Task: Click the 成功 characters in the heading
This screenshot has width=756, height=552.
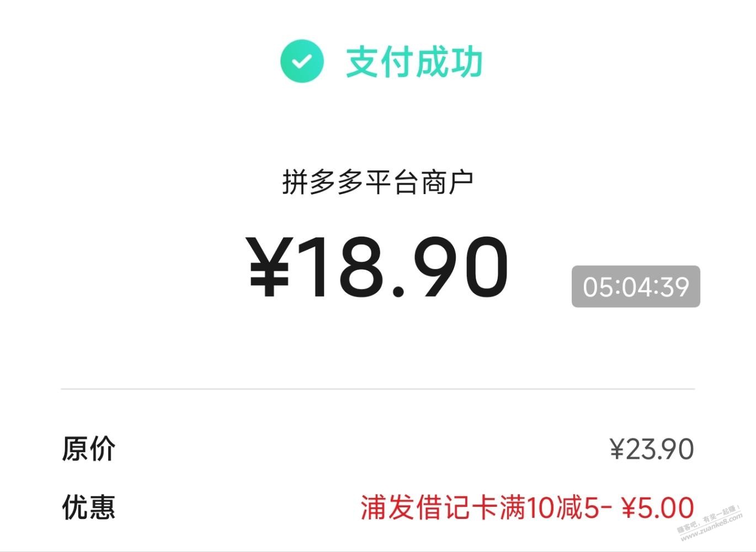Action: tap(449, 62)
